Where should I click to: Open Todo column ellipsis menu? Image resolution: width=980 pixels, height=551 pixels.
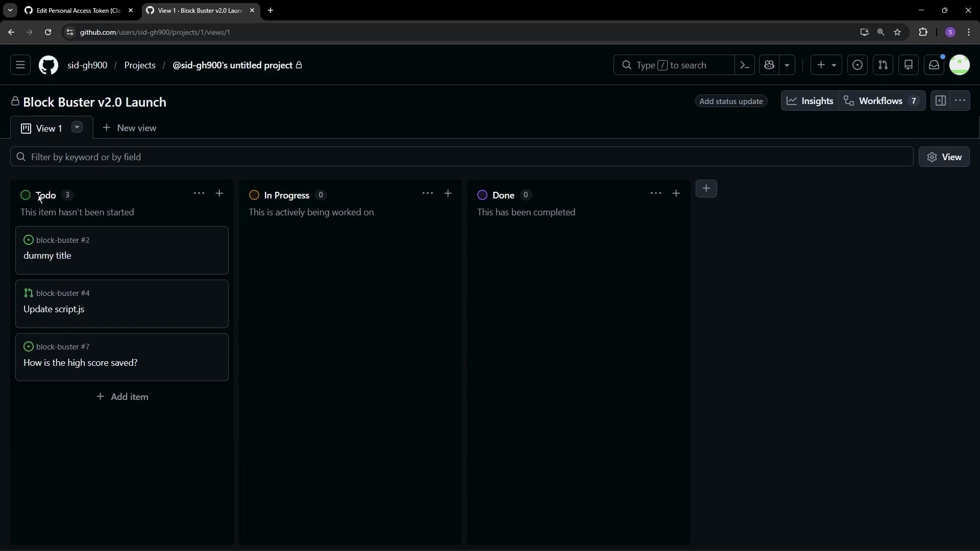click(x=199, y=194)
